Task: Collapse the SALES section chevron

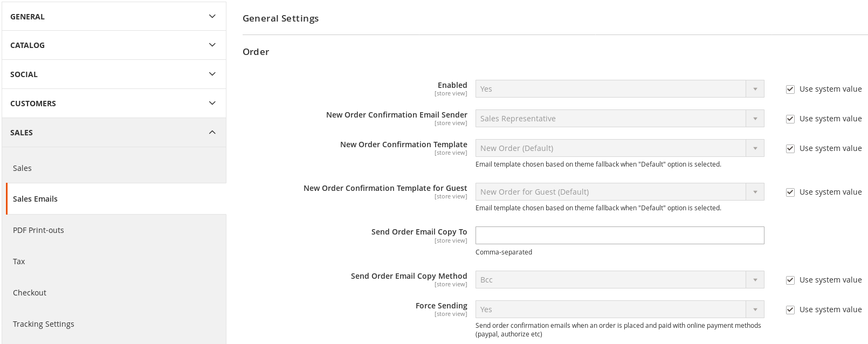Action: click(x=212, y=132)
